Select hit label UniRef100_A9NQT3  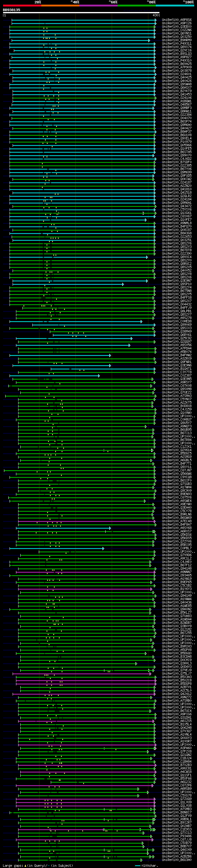177,426
